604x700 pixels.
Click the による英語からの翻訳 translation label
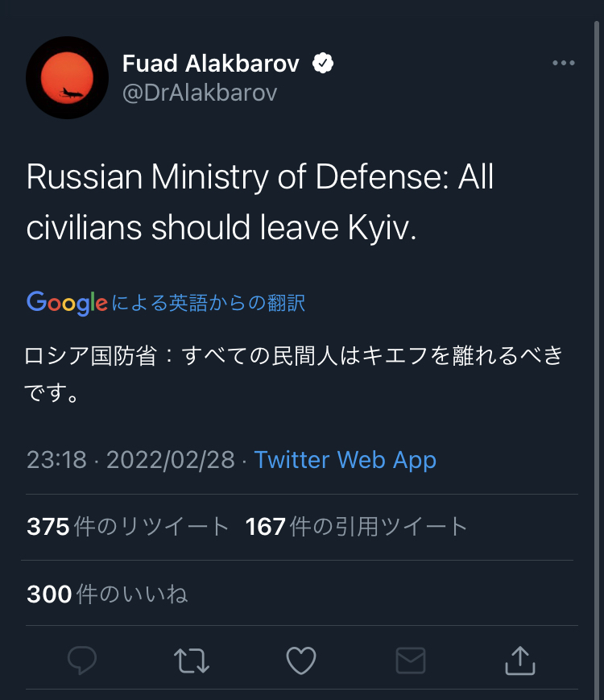coord(209,303)
